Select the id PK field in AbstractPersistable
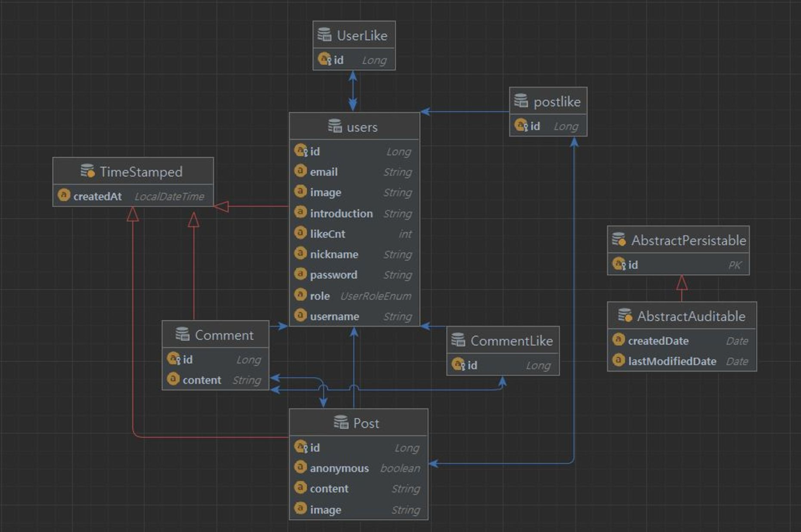The height and width of the screenshot is (532, 801). (633, 265)
